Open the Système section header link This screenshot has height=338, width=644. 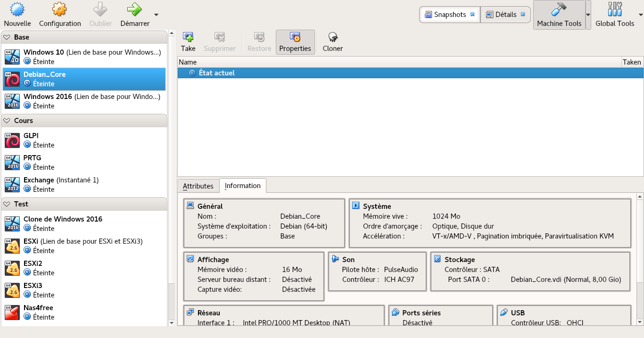pos(377,206)
